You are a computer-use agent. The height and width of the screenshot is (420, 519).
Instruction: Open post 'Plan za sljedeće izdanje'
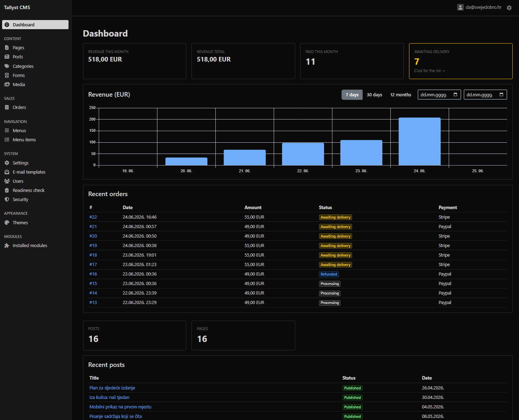point(112,388)
